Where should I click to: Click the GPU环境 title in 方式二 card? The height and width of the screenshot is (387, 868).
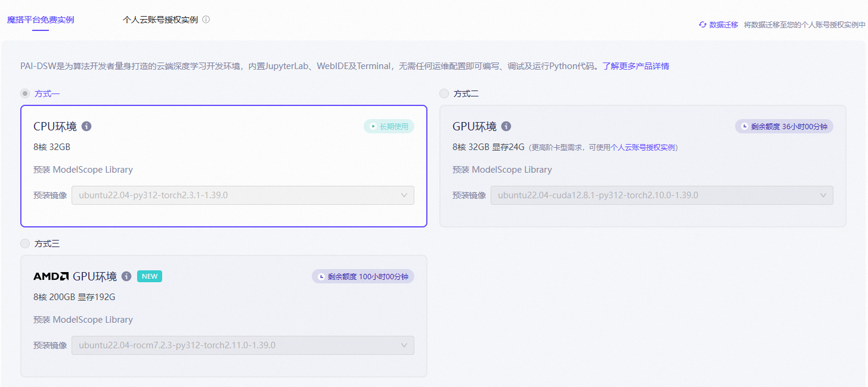tap(475, 126)
